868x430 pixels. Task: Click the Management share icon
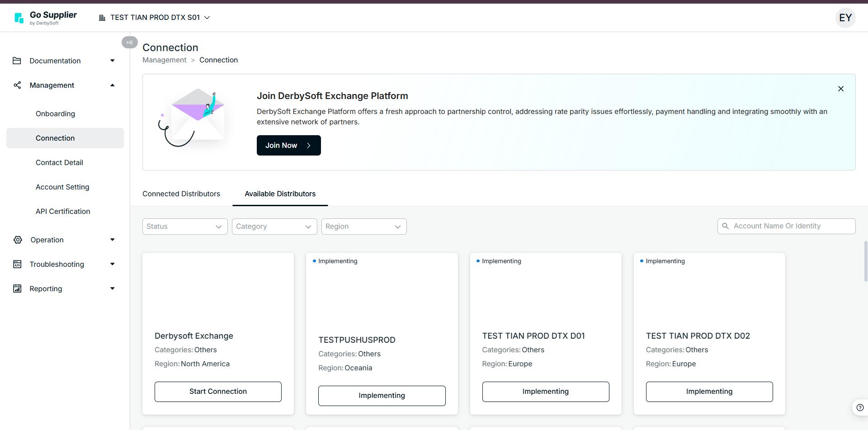click(17, 85)
